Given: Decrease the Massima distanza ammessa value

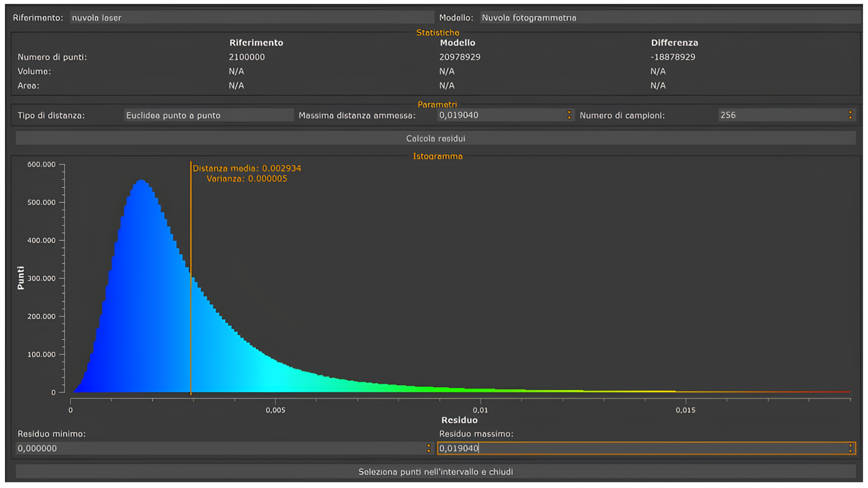Looking at the screenshot, I should (569, 118).
